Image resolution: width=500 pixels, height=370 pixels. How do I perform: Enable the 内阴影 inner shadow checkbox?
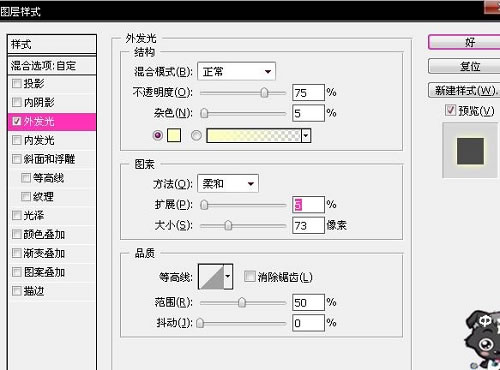point(17,102)
